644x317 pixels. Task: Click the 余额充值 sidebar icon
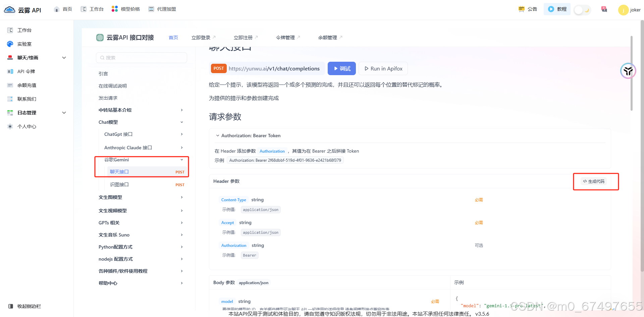[x=10, y=85]
